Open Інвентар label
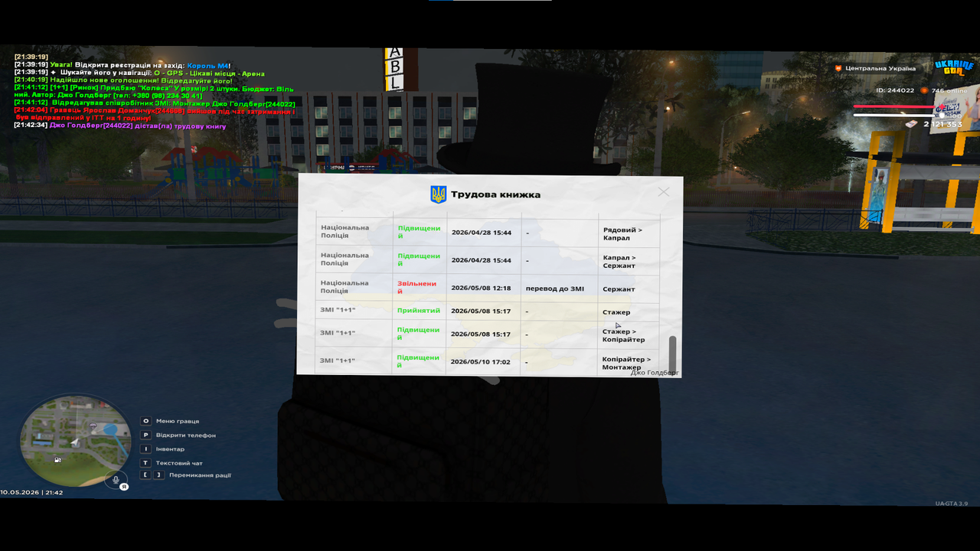This screenshot has width=980, height=551. coord(171,449)
